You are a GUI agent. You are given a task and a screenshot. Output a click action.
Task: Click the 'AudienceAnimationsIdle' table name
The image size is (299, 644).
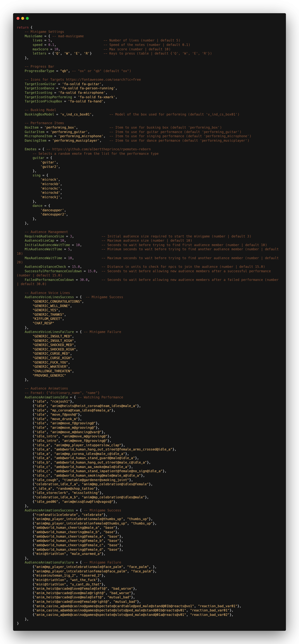click(46, 397)
